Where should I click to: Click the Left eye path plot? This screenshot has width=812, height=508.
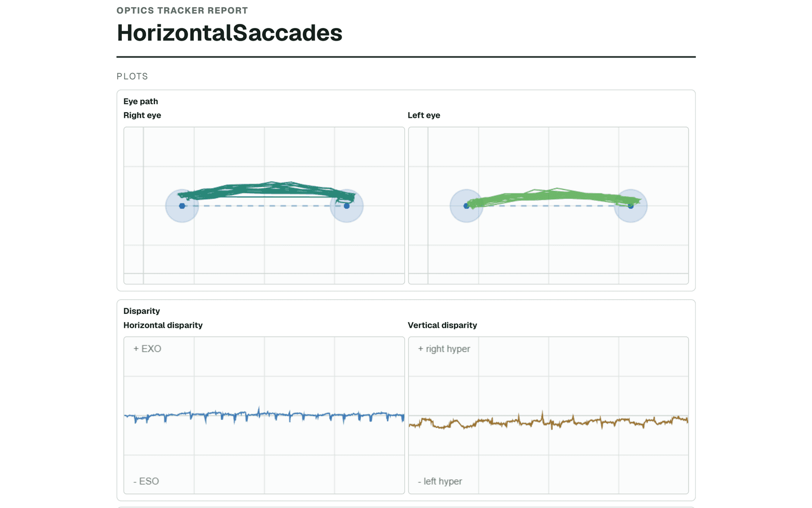tap(548, 205)
